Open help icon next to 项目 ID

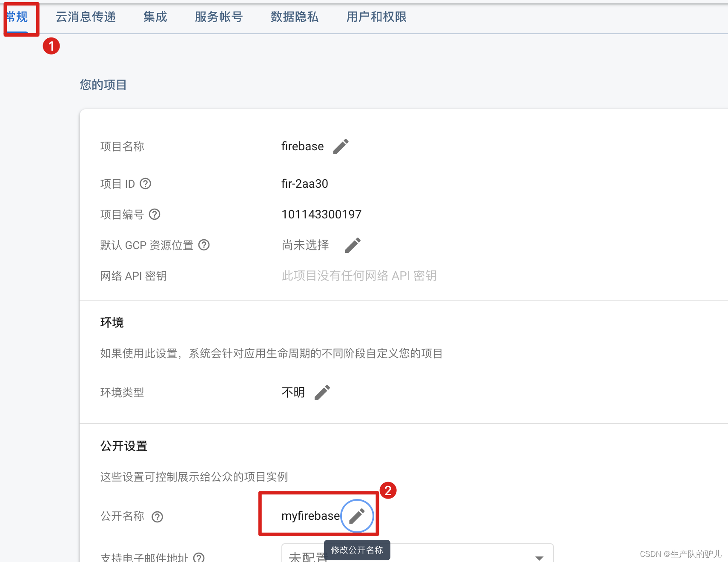pos(146,184)
